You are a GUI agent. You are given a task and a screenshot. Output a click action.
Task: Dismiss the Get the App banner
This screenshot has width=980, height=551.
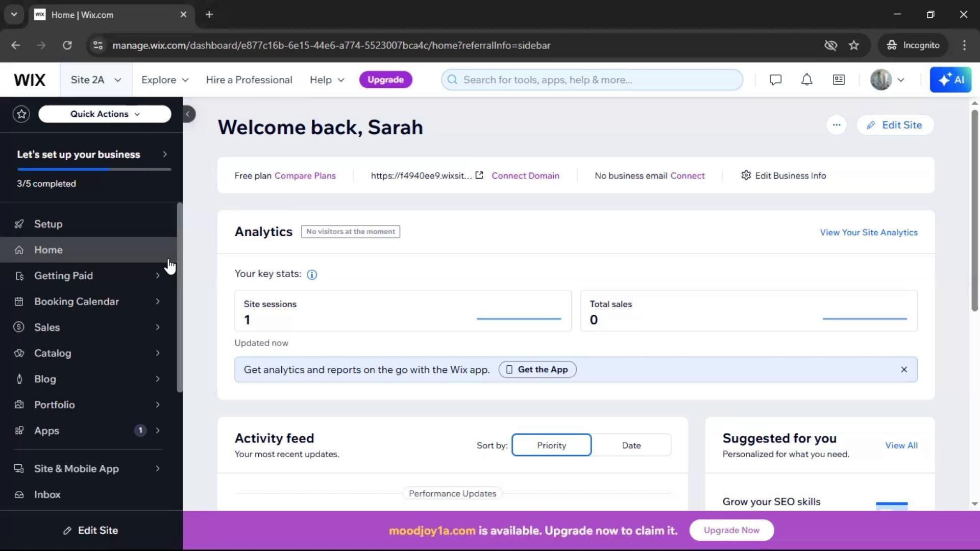pos(903,369)
